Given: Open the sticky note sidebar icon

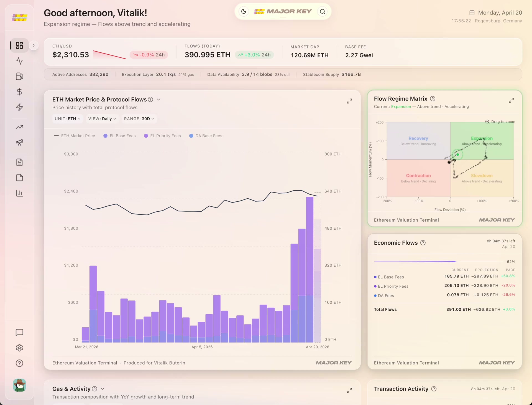Looking at the screenshot, I should [19, 178].
